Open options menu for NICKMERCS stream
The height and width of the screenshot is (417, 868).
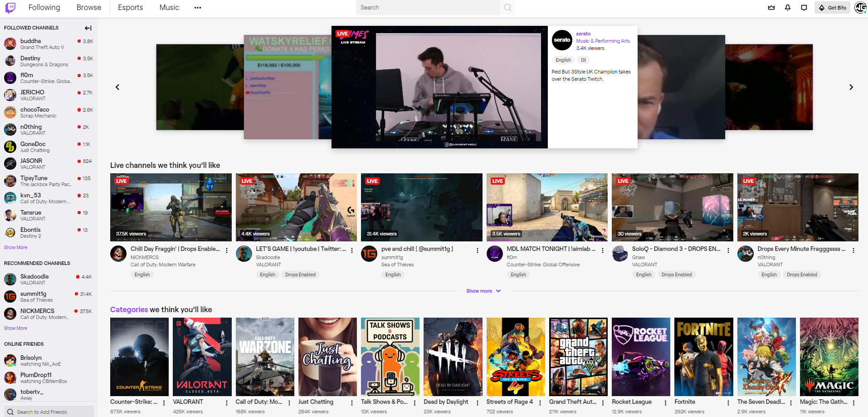(x=227, y=250)
